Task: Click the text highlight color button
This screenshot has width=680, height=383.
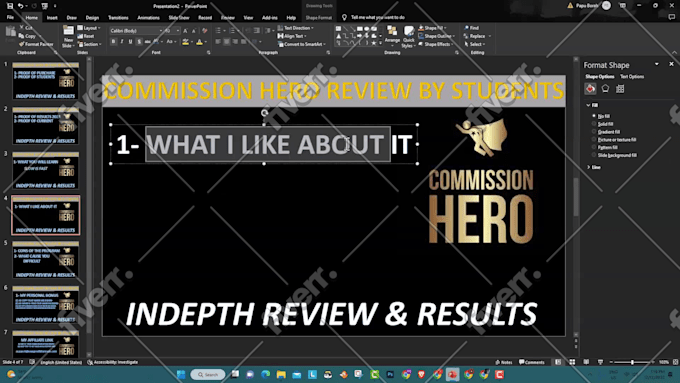Action: [x=186, y=42]
